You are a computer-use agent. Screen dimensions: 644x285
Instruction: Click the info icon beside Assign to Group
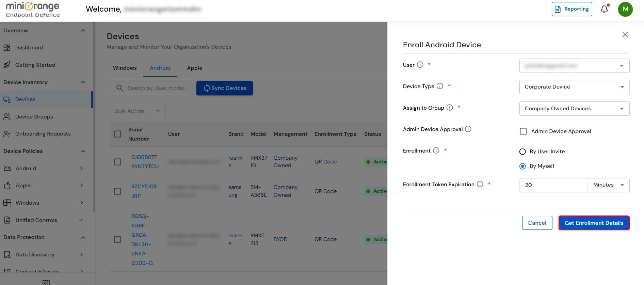click(x=450, y=108)
